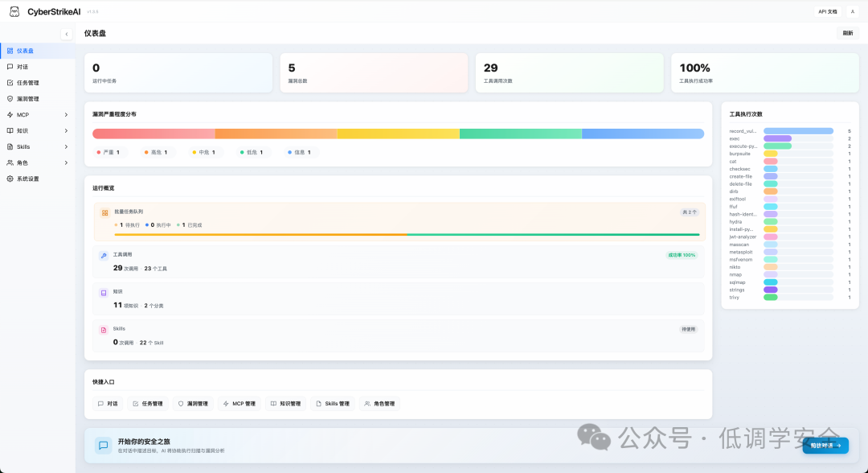This screenshot has height=473, width=868.
Task: Open the 知识管理 shortcut in 快捷入口
Action: coord(285,404)
